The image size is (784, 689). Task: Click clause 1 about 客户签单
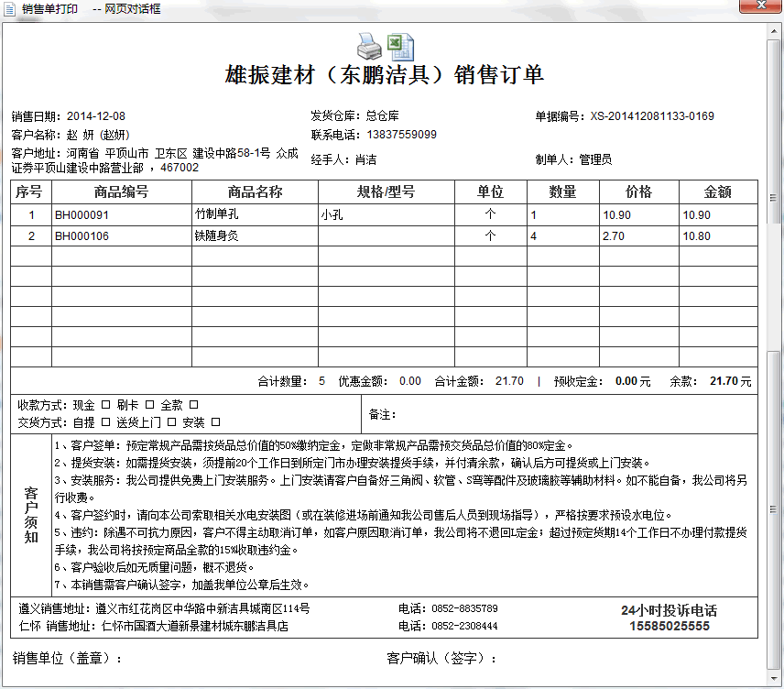[x=313, y=445]
